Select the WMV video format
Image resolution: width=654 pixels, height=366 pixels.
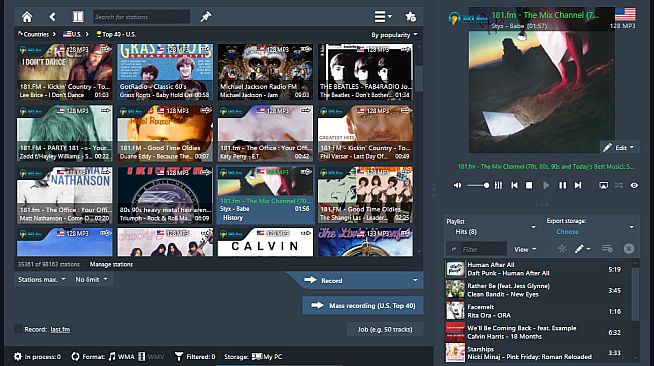(151, 356)
